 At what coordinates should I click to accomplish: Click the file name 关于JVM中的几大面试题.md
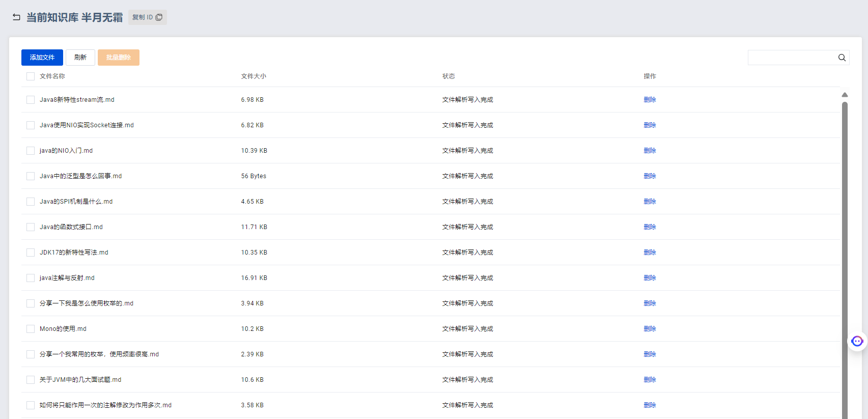80,380
